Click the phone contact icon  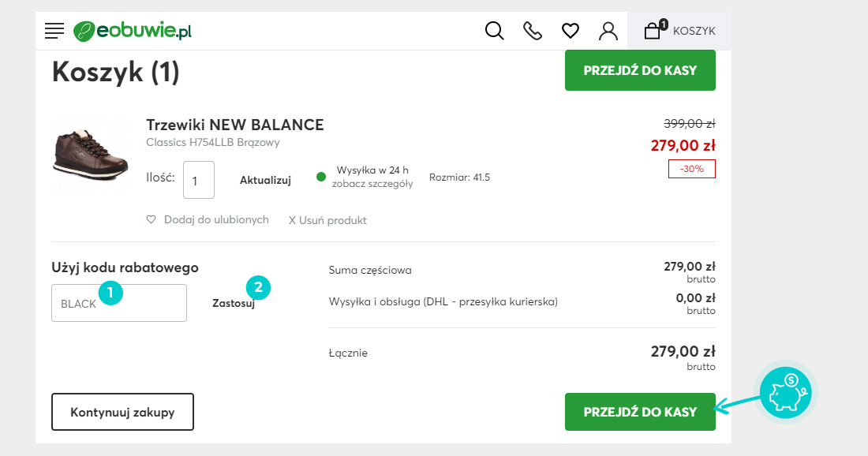(533, 31)
